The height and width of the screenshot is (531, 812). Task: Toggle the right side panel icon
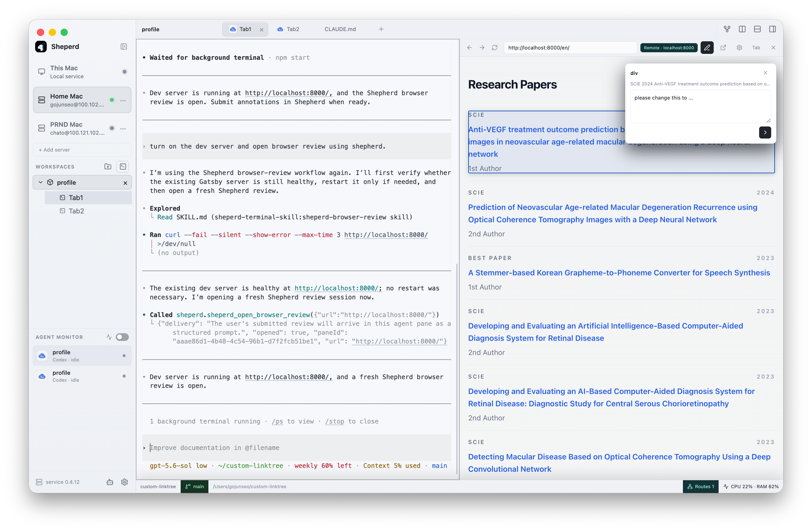772,29
